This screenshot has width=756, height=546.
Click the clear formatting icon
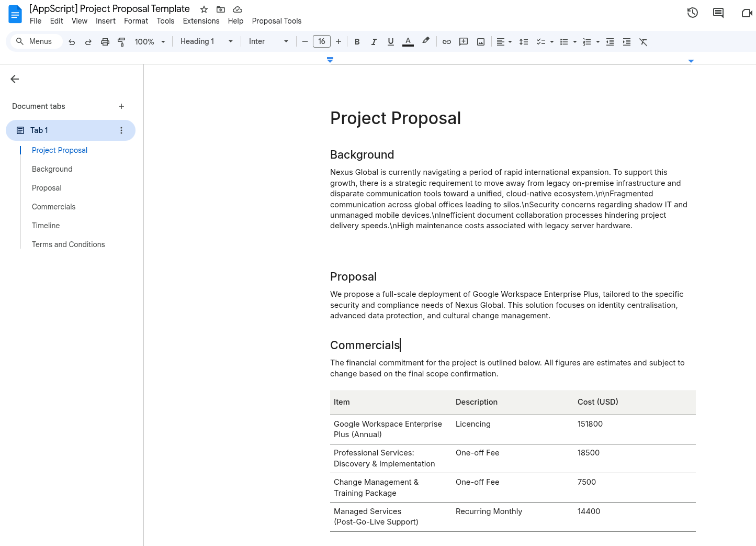click(644, 42)
